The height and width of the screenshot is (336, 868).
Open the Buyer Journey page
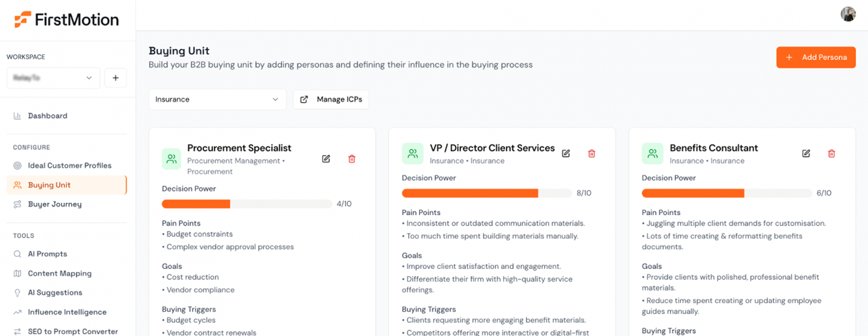point(55,204)
